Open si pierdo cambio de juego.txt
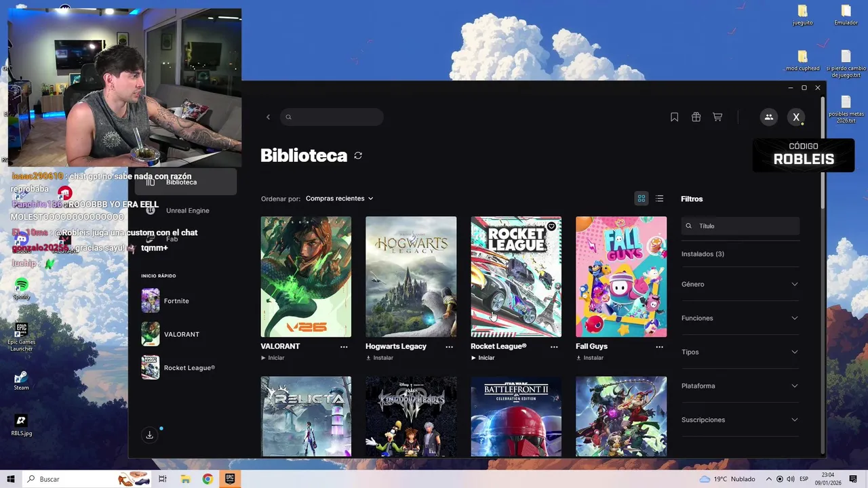868x488 pixels. (846, 64)
